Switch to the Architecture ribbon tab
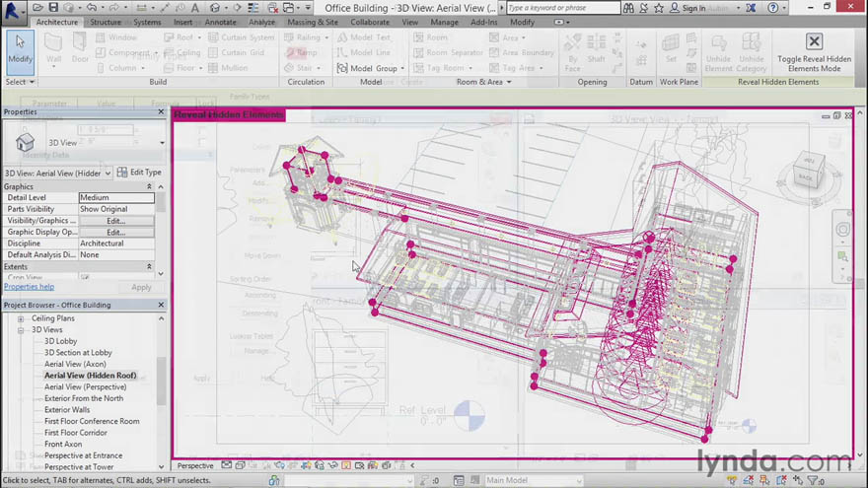The height and width of the screenshot is (488, 868). pos(57,22)
